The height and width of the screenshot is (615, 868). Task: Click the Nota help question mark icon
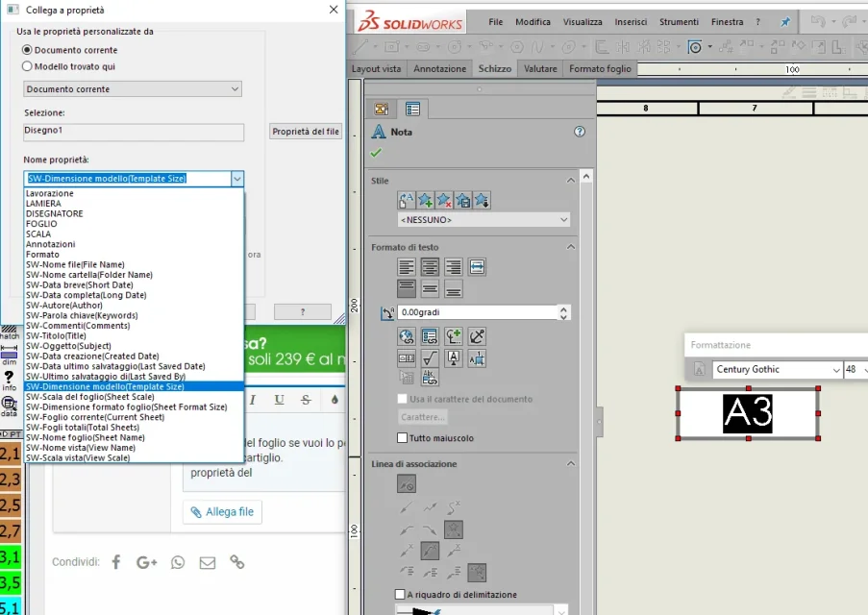[579, 132]
